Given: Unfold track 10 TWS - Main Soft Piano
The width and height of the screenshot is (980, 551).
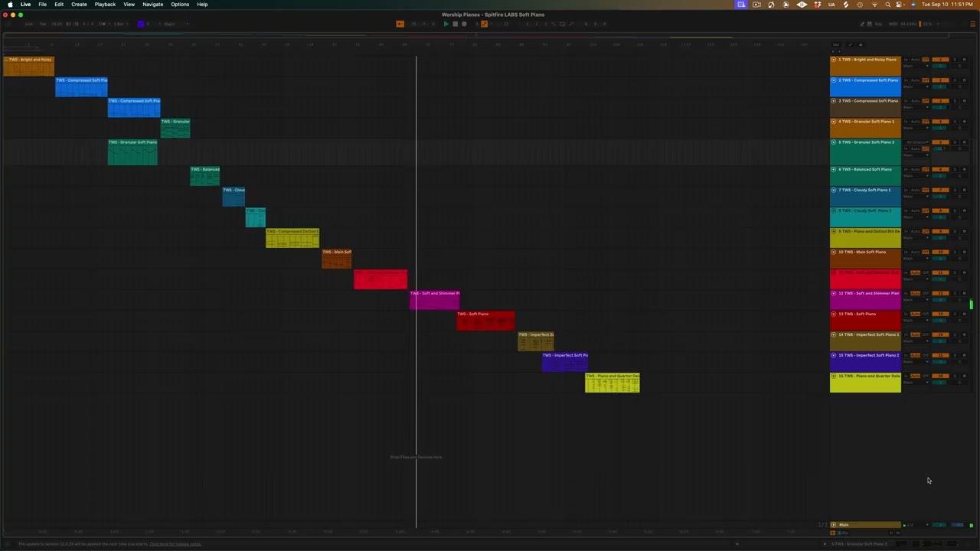Looking at the screenshot, I should [x=834, y=252].
